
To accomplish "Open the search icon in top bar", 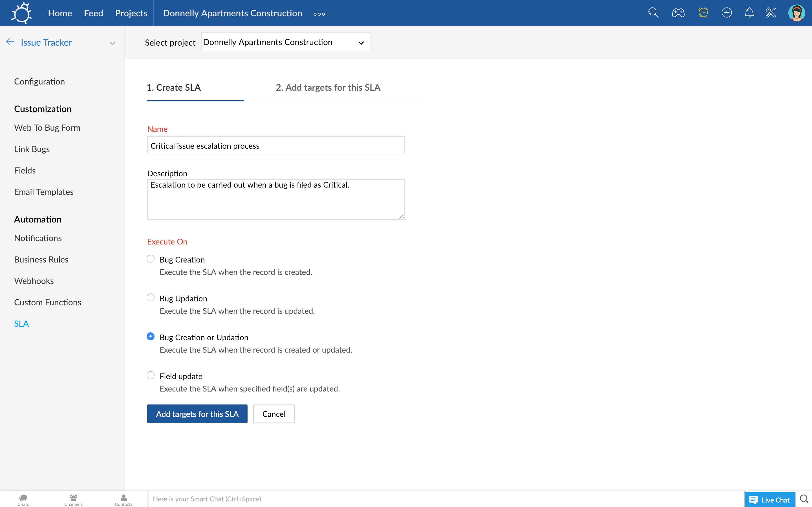I will 653,13.
